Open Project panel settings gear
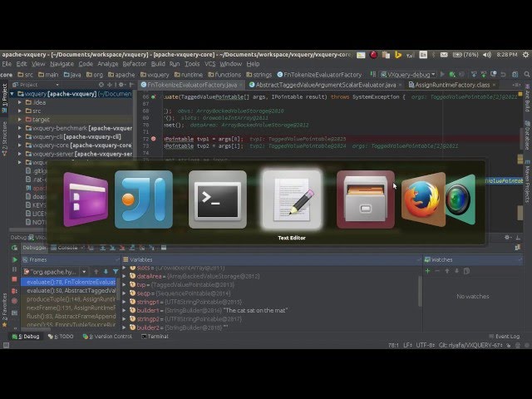The width and height of the screenshot is (532, 399). 121,85
